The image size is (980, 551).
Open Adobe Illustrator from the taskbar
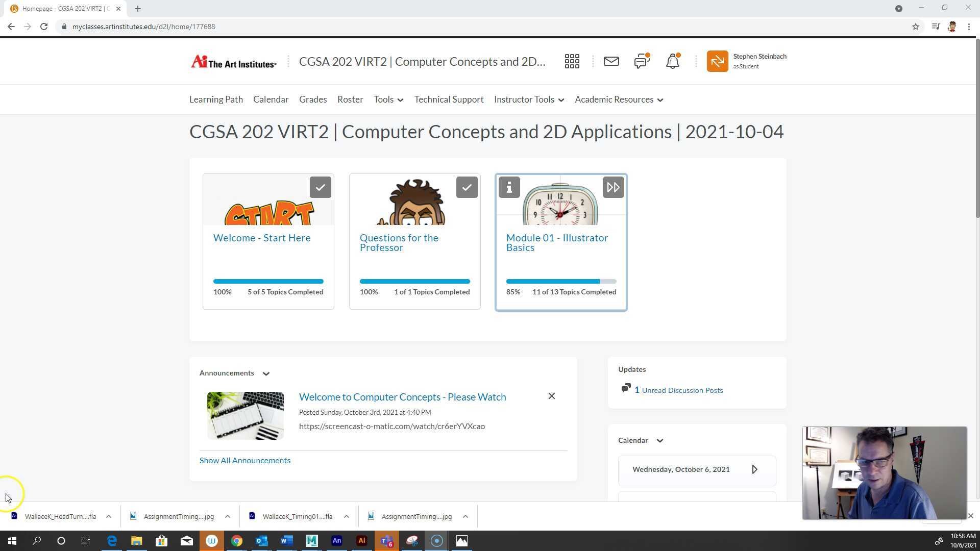point(361,541)
